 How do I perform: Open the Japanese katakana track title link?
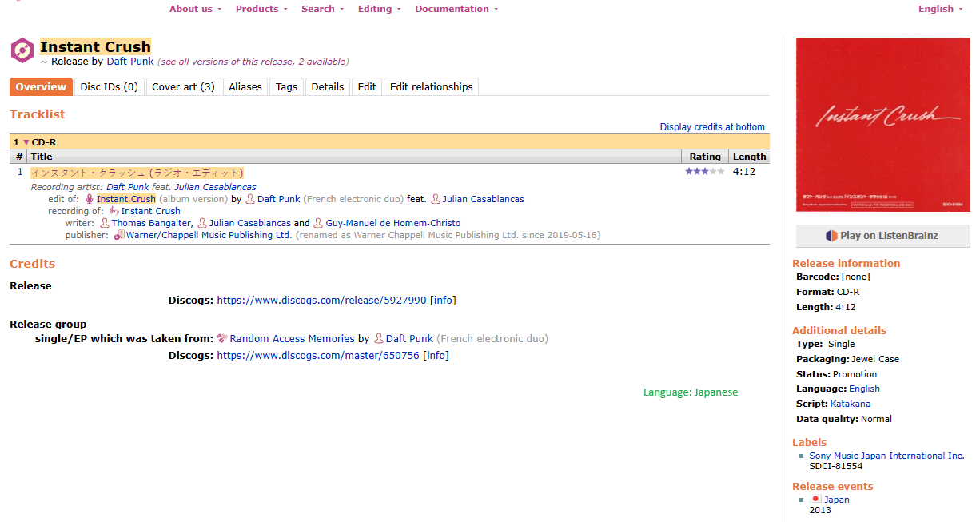137,173
